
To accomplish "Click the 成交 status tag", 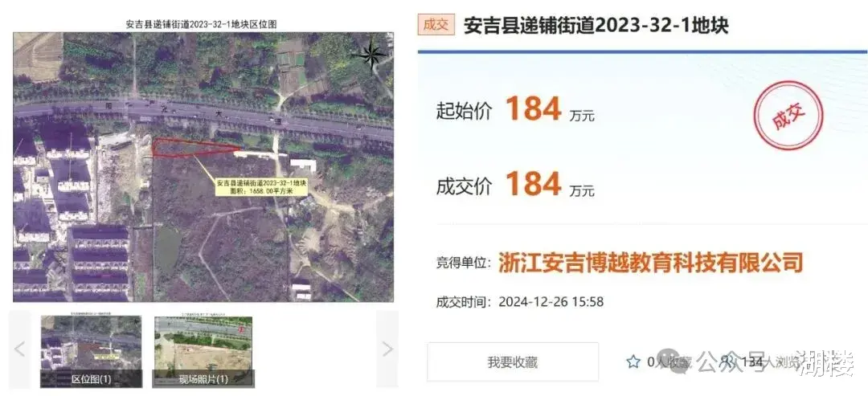I will point(436,25).
